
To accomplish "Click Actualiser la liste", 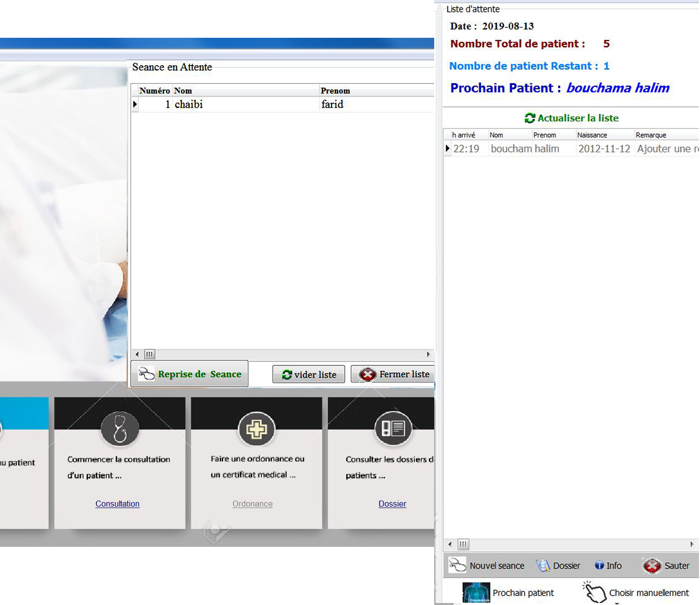I will 571,118.
